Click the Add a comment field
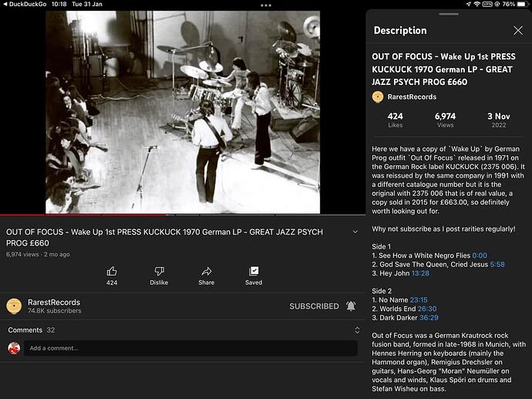 click(x=190, y=348)
